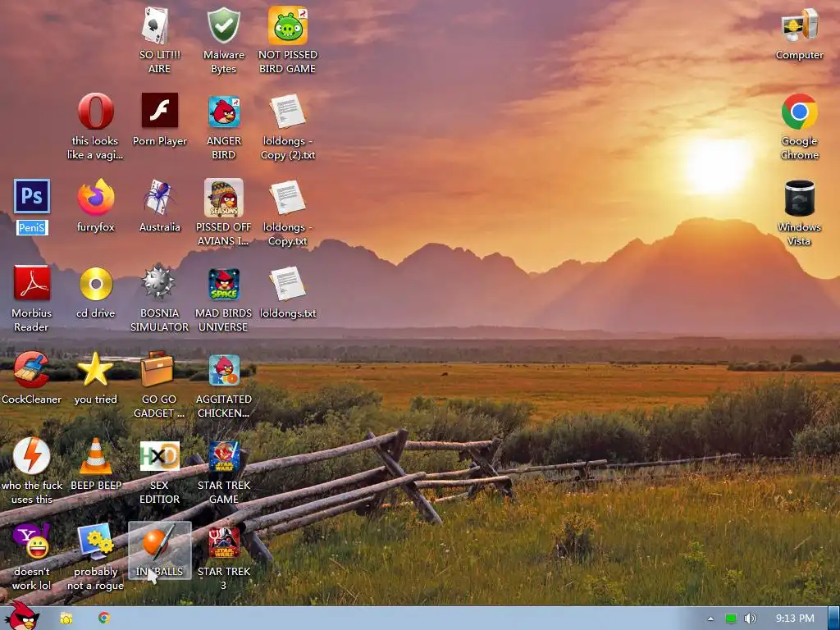Open 'probably not a rogue' gears icon
The width and height of the screenshot is (840, 630).
click(x=95, y=541)
